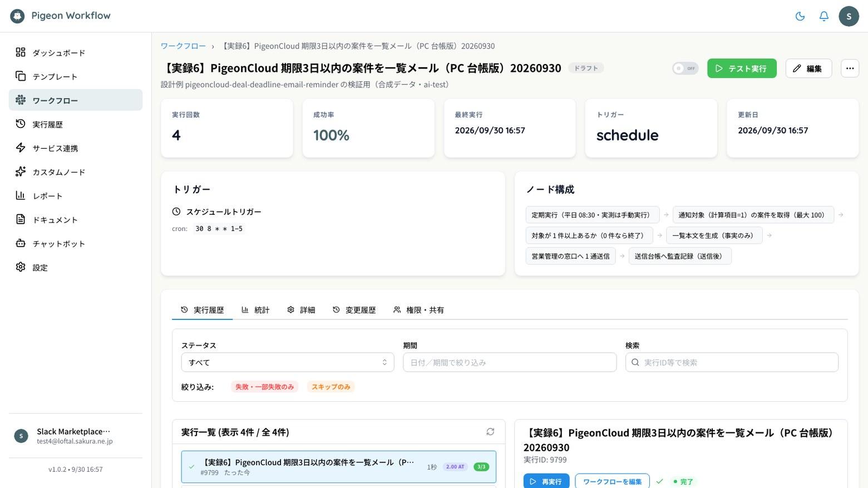Switch to the 統計 tab
Viewport: 868px width, 488px height.
[x=255, y=310]
